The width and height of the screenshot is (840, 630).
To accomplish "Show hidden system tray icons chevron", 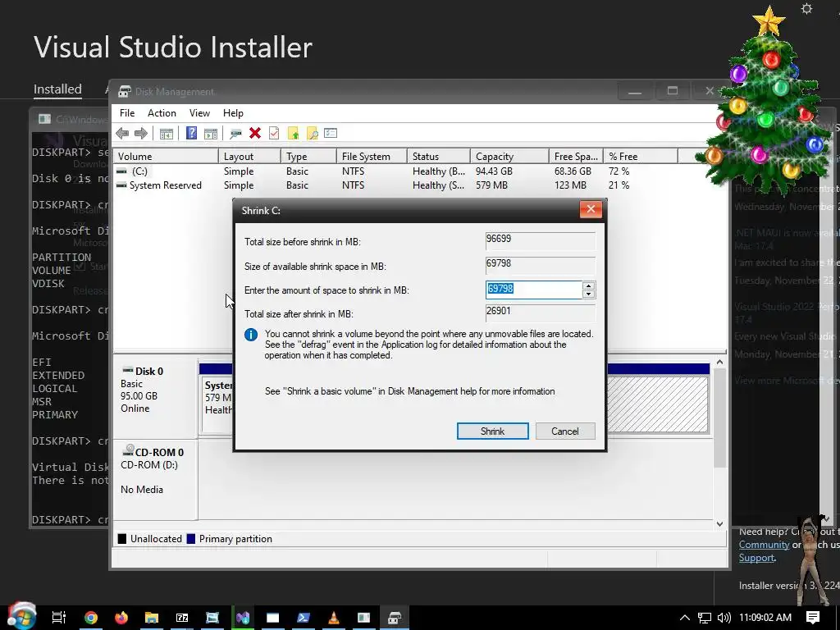I will click(x=685, y=618).
